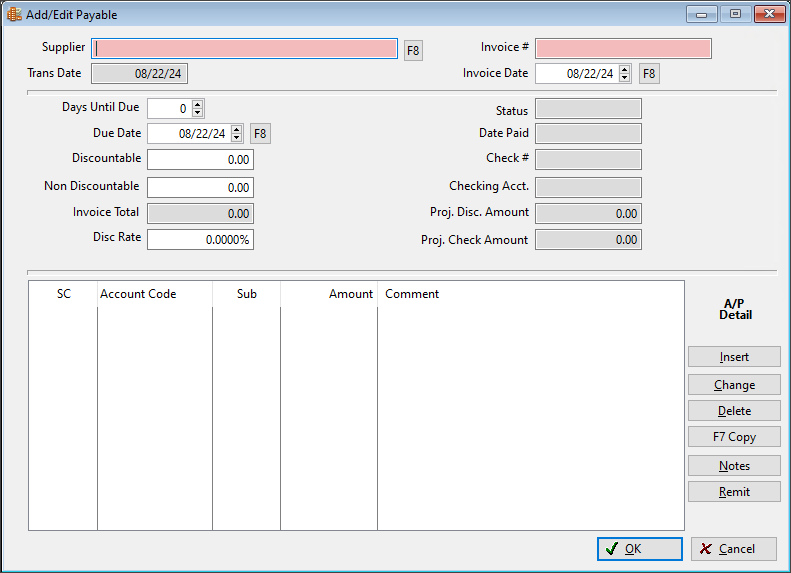Click the SC column header
The width and height of the screenshot is (791, 573).
pos(63,294)
